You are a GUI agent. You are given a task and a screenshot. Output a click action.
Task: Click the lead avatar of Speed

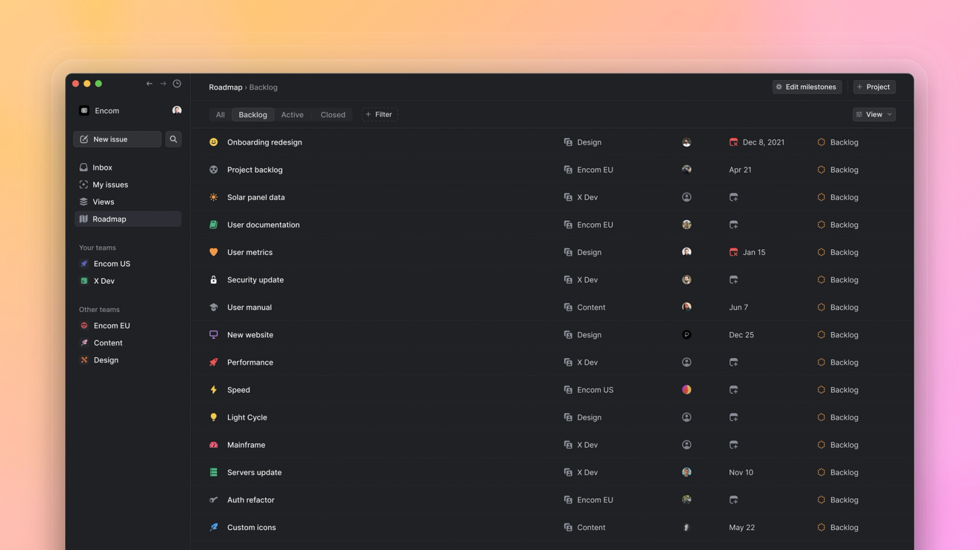tap(686, 390)
